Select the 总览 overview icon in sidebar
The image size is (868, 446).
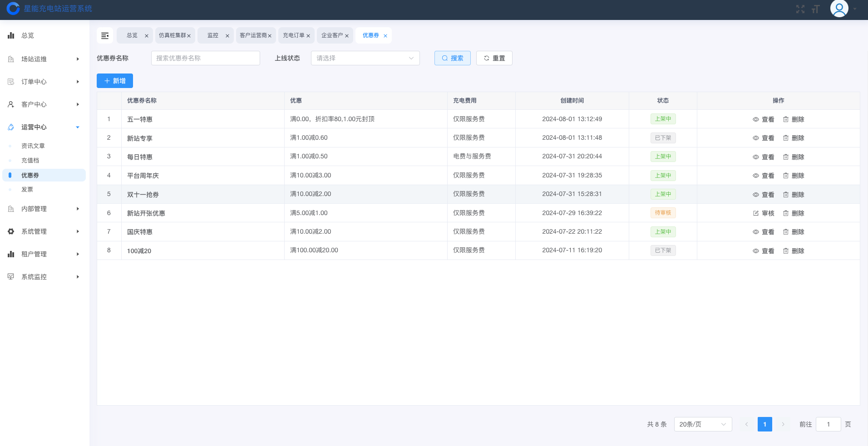pyautogui.click(x=10, y=35)
